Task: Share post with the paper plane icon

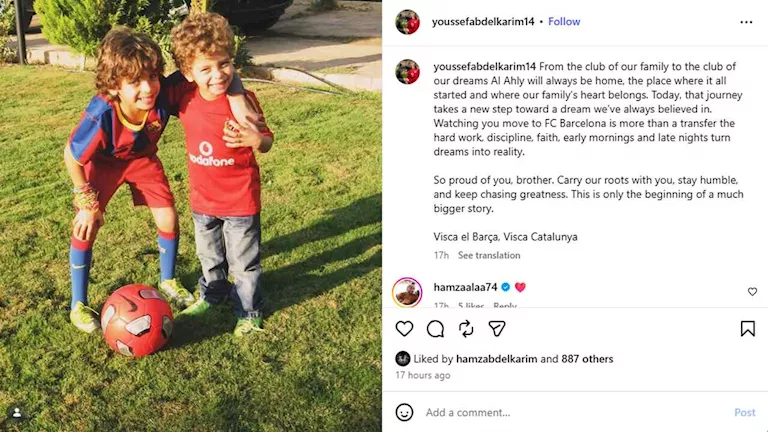Action: coord(497,329)
